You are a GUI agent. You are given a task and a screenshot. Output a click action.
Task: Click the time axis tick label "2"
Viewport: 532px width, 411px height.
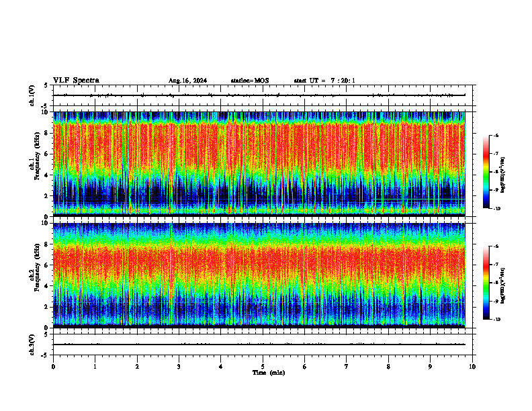(x=137, y=367)
